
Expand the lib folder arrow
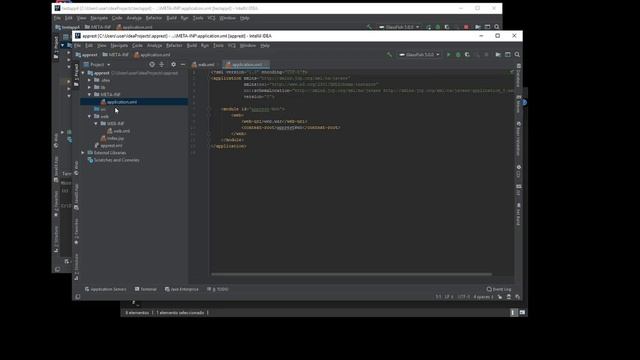pyautogui.click(x=89, y=87)
